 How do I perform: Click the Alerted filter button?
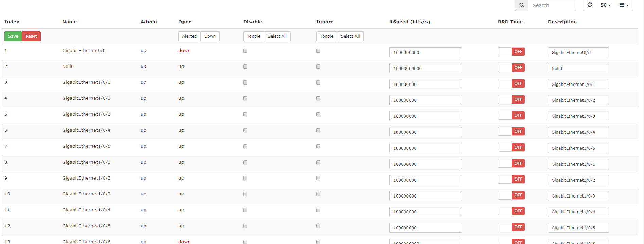tap(189, 36)
